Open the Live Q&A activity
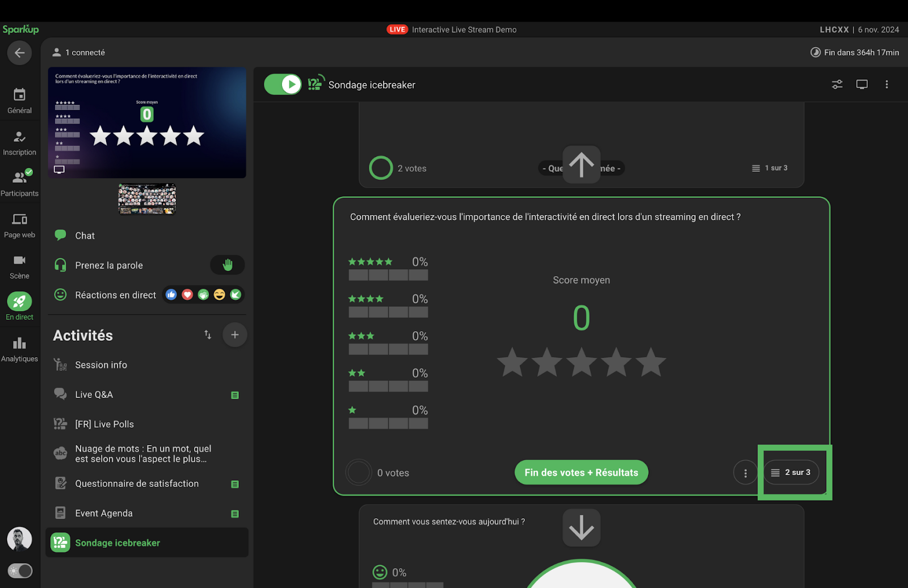This screenshot has height=588, width=908. [x=94, y=395]
